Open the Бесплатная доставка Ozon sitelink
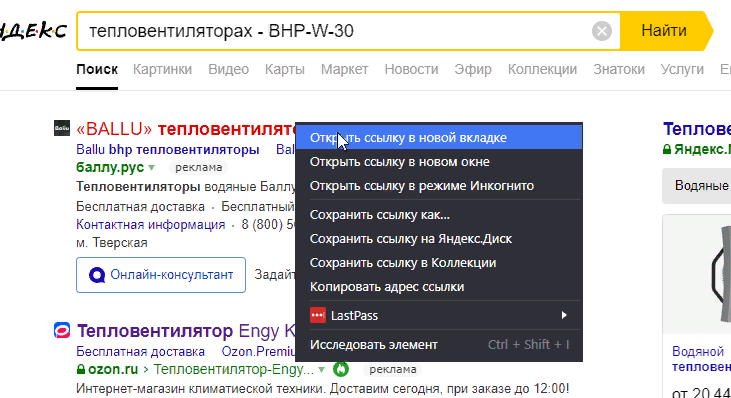731x398 pixels. (140, 351)
